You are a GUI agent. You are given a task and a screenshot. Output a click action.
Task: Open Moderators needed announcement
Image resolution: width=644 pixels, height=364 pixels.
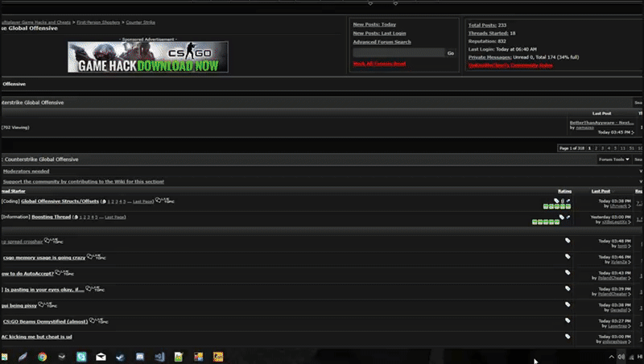coord(26,172)
